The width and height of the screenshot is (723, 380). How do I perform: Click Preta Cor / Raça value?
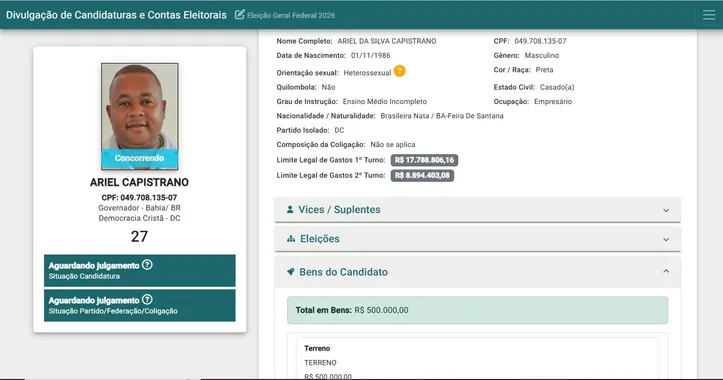coord(545,70)
